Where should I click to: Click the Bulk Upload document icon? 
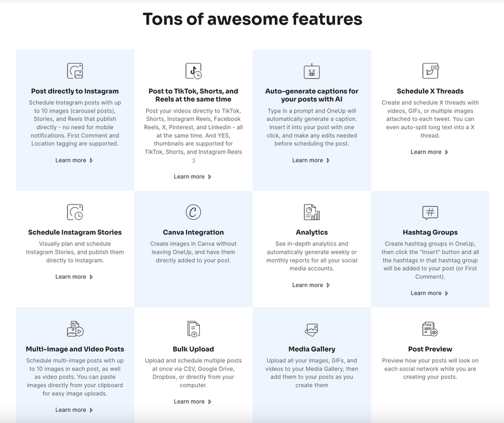[x=193, y=329]
